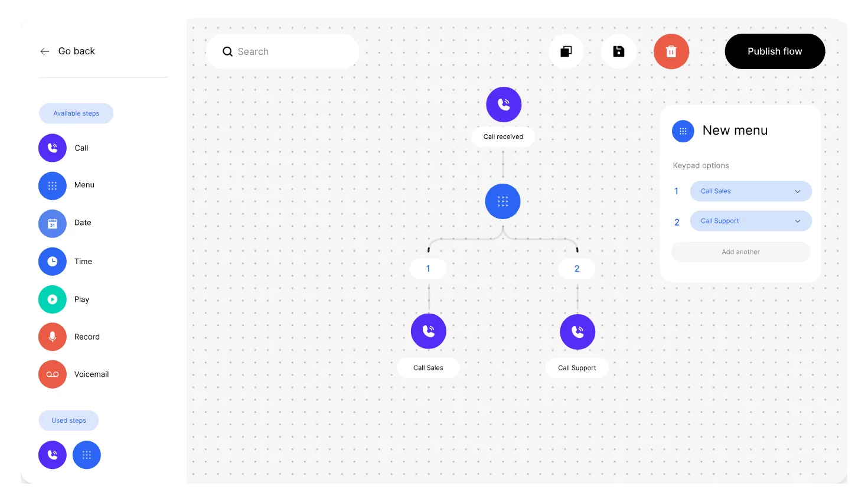868x502 pixels.
Task: Open keypad option 2 Call Support dropdown
Action: (x=751, y=221)
